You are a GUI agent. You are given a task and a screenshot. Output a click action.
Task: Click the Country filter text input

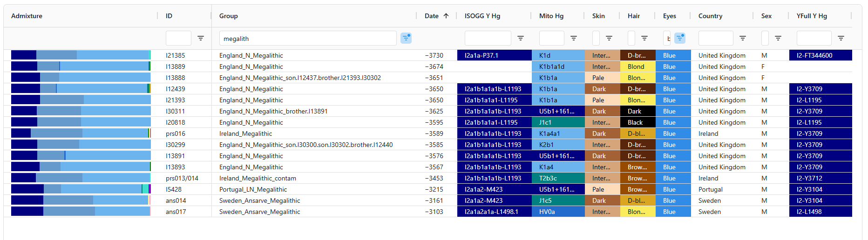click(x=716, y=38)
